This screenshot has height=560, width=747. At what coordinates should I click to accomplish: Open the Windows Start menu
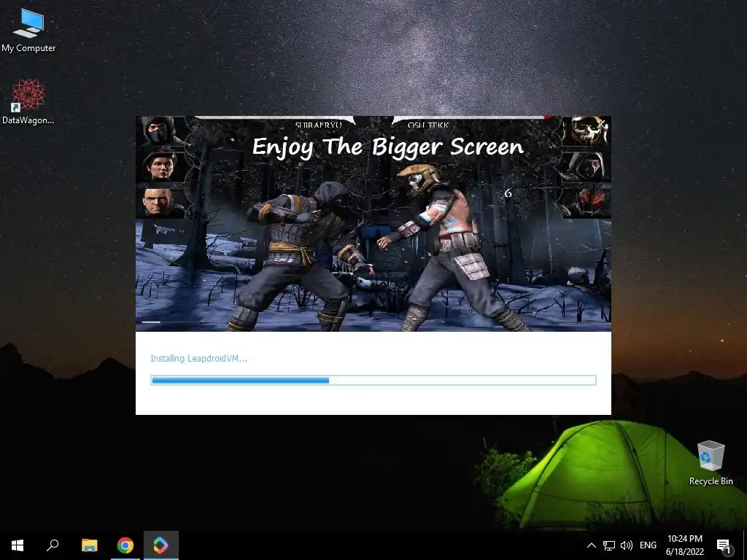pyautogui.click(x=18, y=545)
